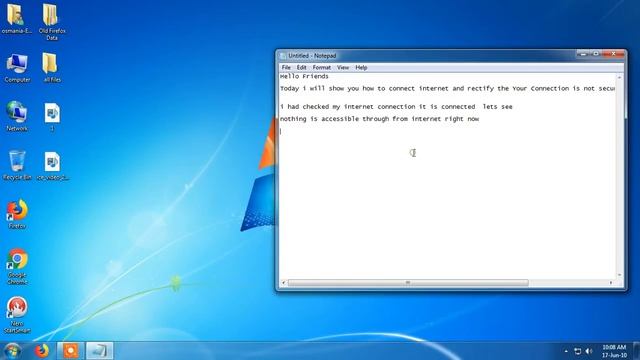
Task: Select the Network desktop icon
Action: 17,116
